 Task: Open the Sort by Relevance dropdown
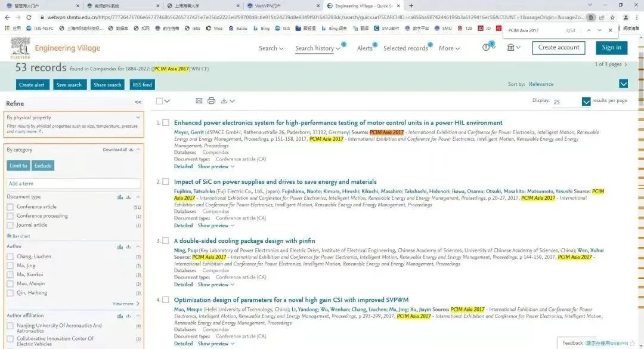[x=624, y=84]
